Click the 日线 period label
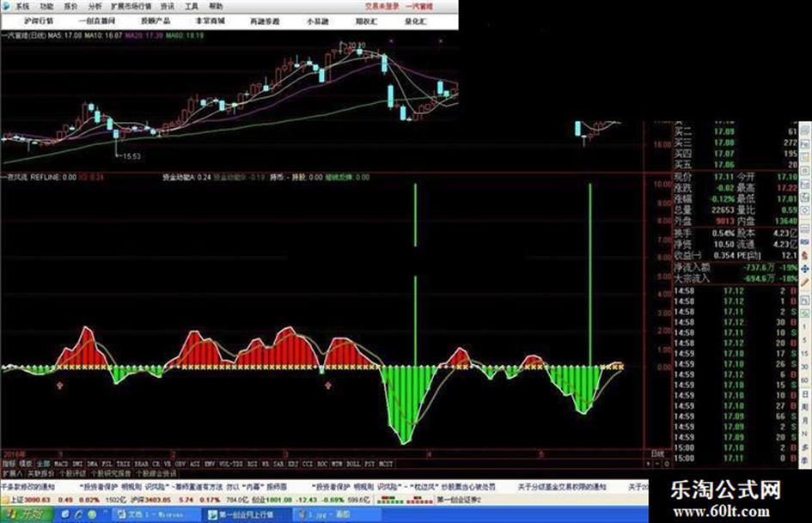 point(657,453)
